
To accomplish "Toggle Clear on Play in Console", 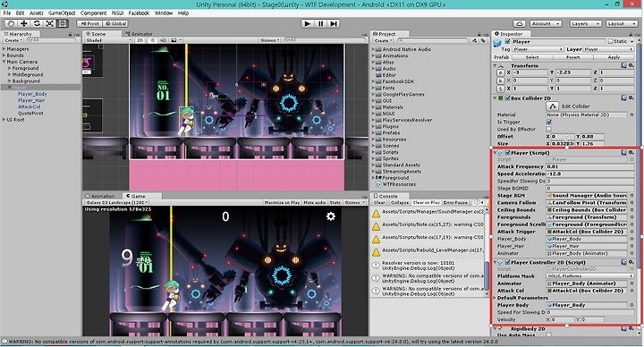I will pyautogui.click(x=426, y=202).
